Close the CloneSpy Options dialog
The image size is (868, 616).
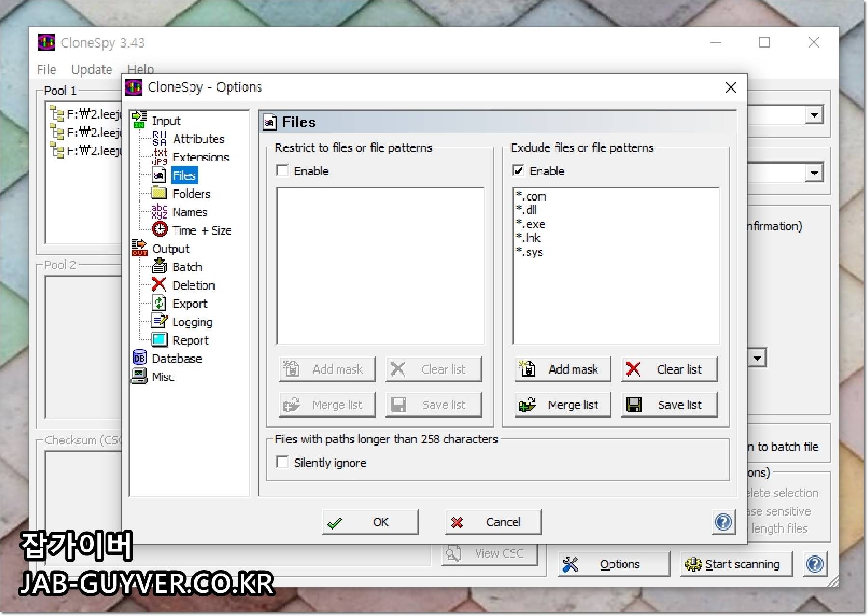731,87
